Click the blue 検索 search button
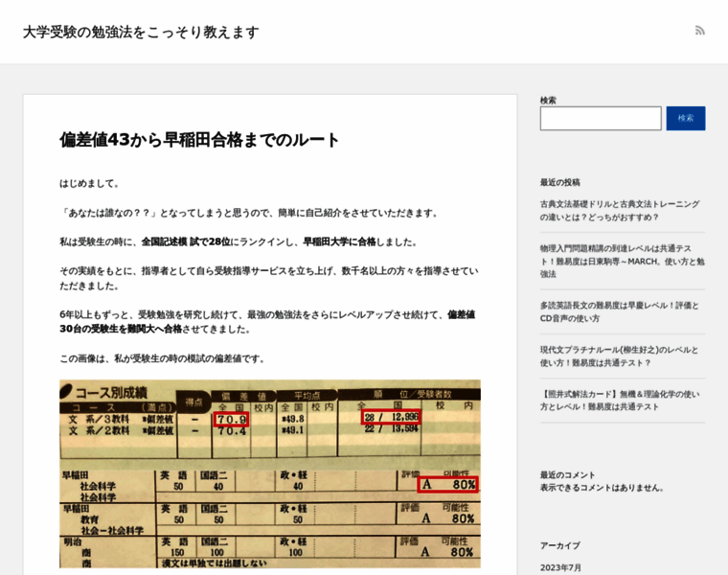 pyautogui.click(x=686, y=119)
